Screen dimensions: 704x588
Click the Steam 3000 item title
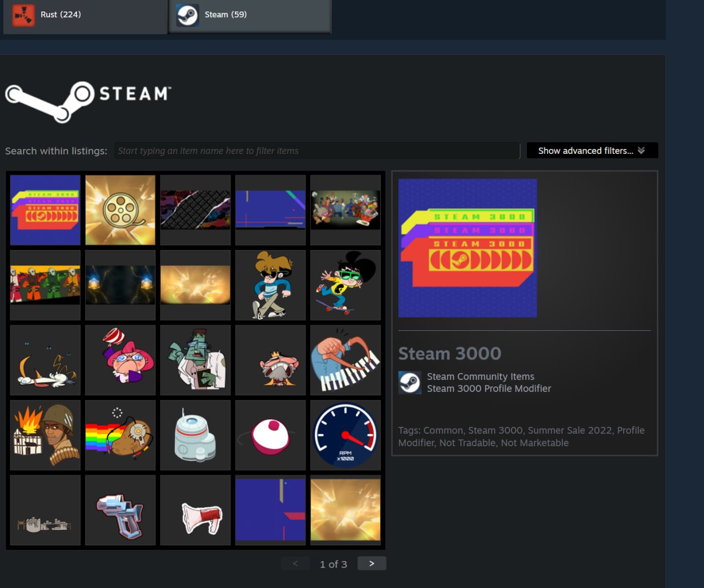(449, 353)
